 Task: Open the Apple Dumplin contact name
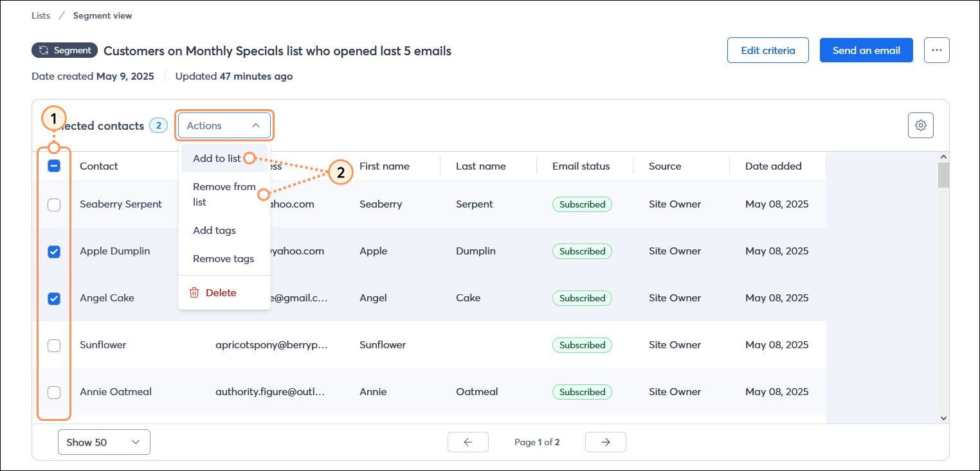[x=115, y=251]
